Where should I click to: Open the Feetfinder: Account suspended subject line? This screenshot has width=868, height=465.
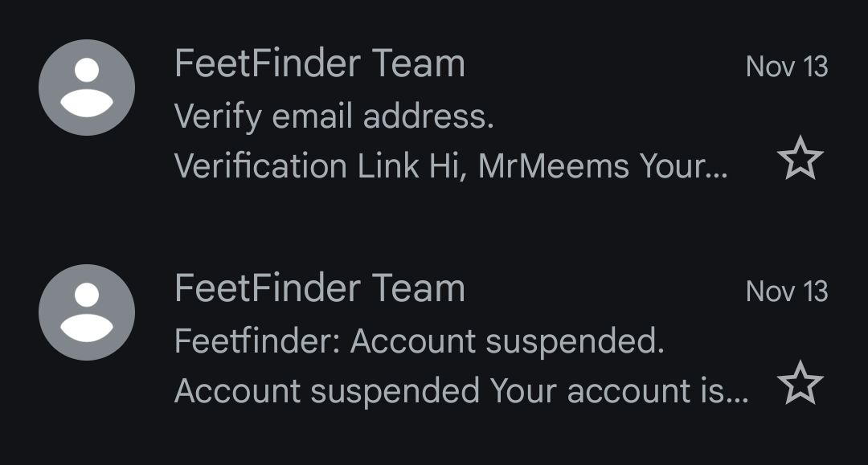[x=419, y=341]
